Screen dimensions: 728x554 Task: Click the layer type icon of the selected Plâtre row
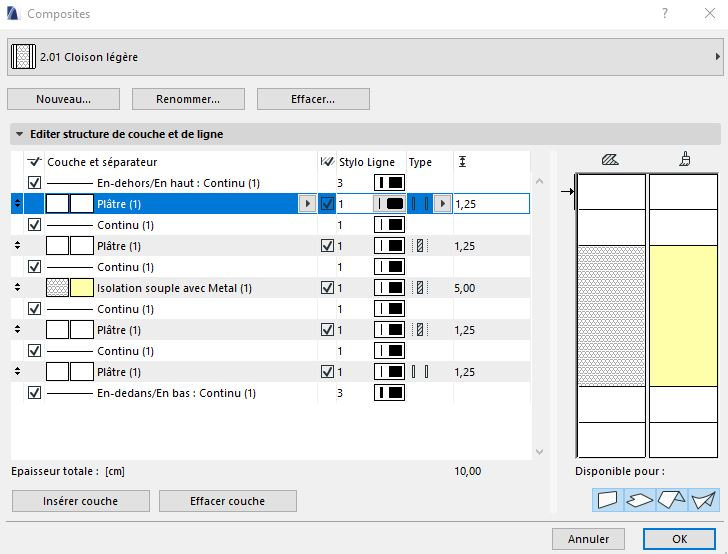420,204
